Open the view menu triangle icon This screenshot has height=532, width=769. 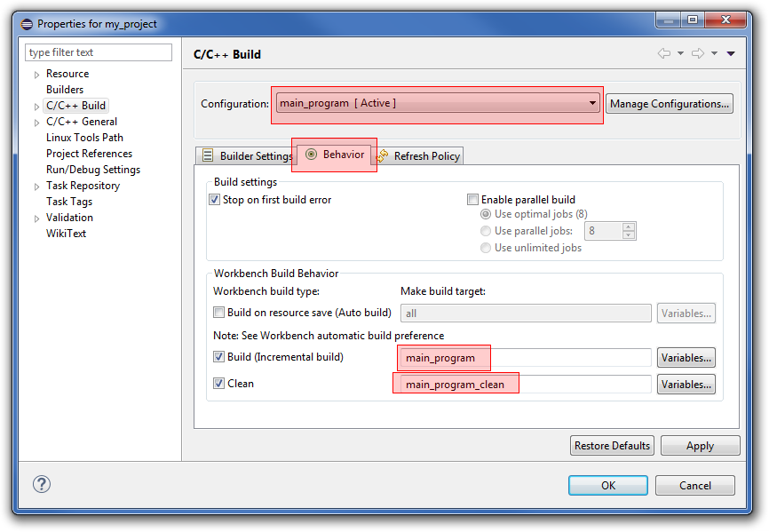coord(731,53)
